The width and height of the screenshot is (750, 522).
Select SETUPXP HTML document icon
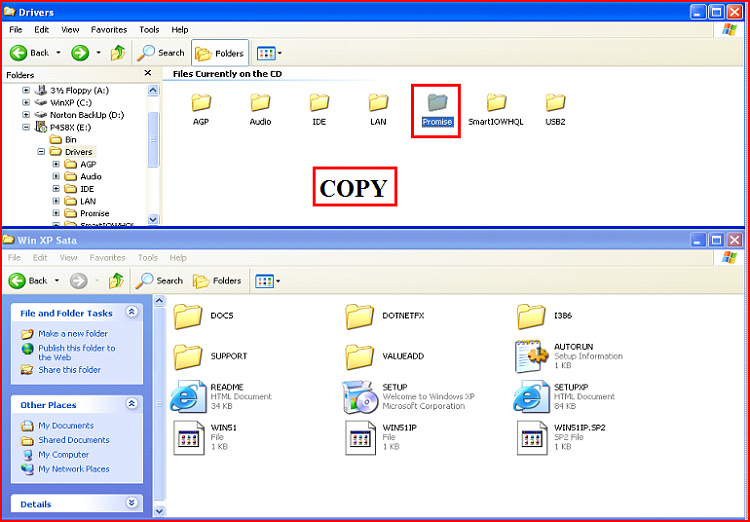click(x=531, y=397)
